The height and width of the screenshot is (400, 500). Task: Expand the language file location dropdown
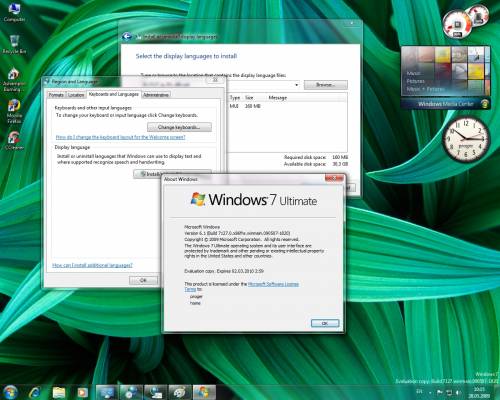(296, 85)
